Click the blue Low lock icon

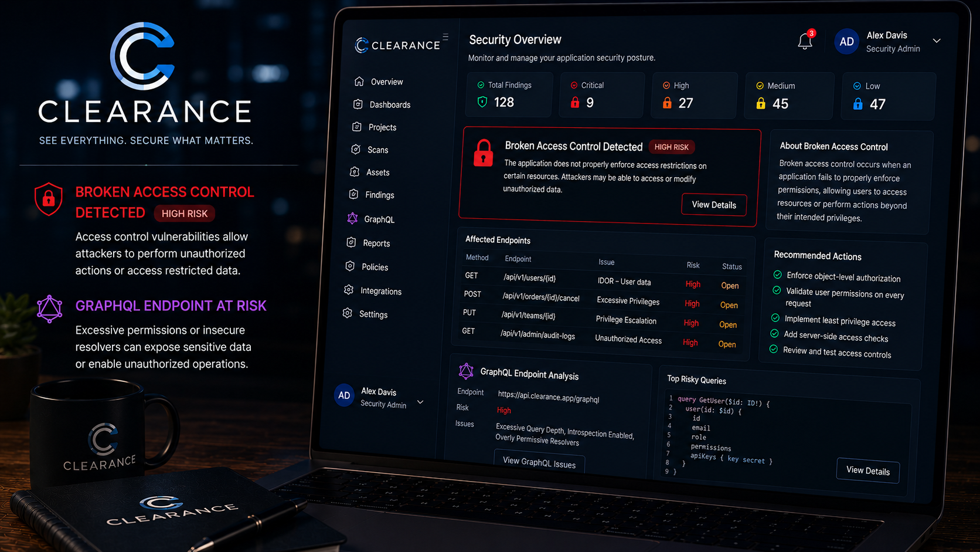[858, 104]
